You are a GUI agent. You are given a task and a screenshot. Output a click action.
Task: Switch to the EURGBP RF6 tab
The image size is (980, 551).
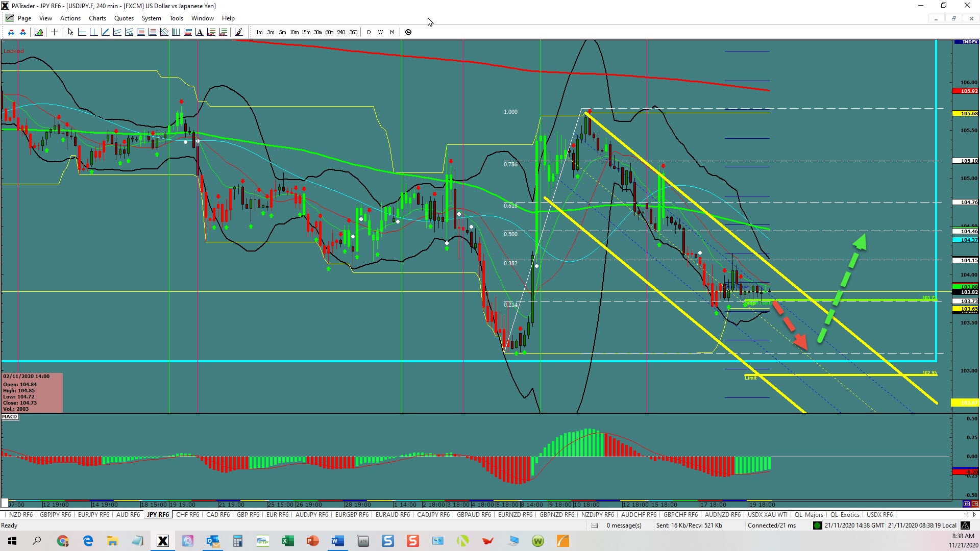click(x=352, y=515)
